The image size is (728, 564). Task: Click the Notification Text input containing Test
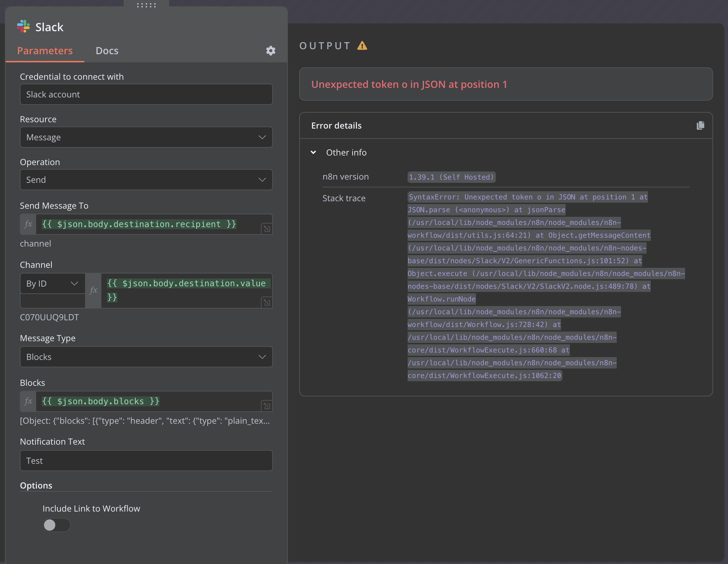[146, 461]
